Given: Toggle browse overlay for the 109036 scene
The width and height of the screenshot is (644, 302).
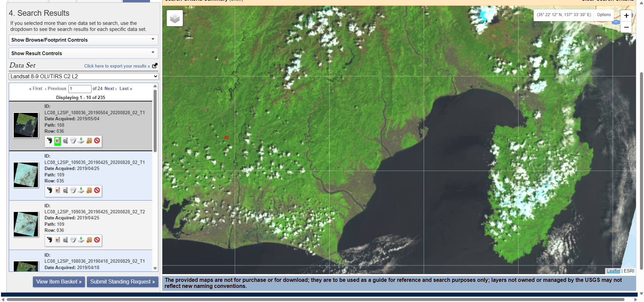Looking at the screenshot, I should pyautogui.click(x=58, y=240).
